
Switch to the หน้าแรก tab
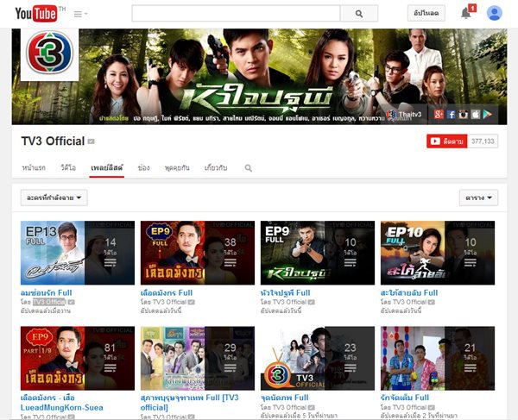coord(34,168)
